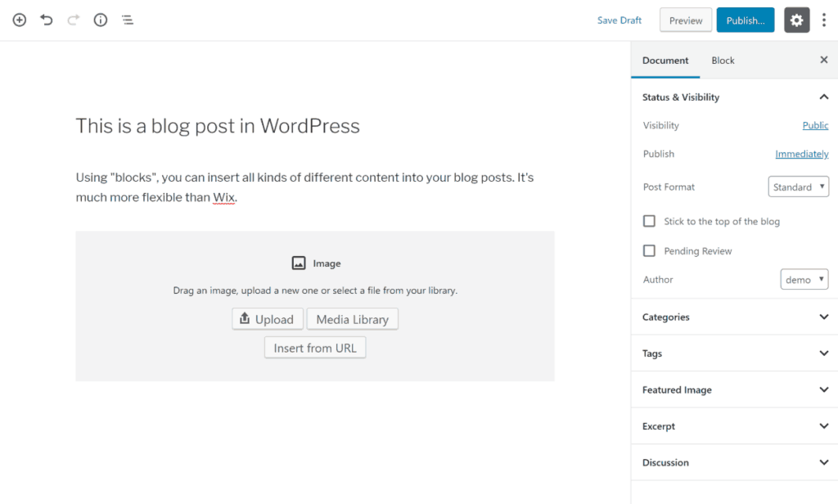Viewport: 838px width, 504px height.
Task: Click the Publish... button
Action: pyautogui.click(x=745, y=20)
